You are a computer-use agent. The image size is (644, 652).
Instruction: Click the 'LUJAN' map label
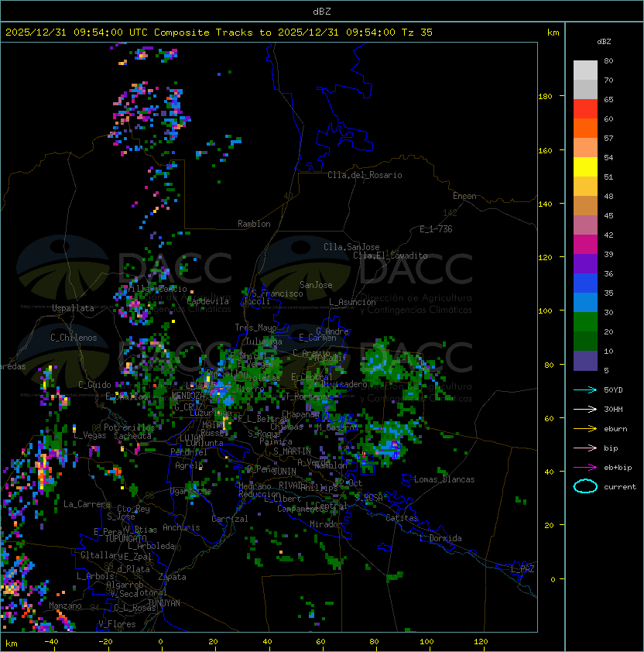point(192,438)
